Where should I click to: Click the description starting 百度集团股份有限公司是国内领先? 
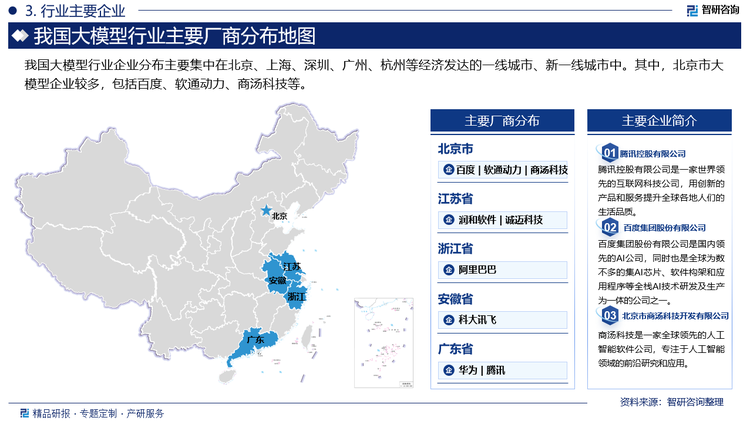click(x=661, y=272)
